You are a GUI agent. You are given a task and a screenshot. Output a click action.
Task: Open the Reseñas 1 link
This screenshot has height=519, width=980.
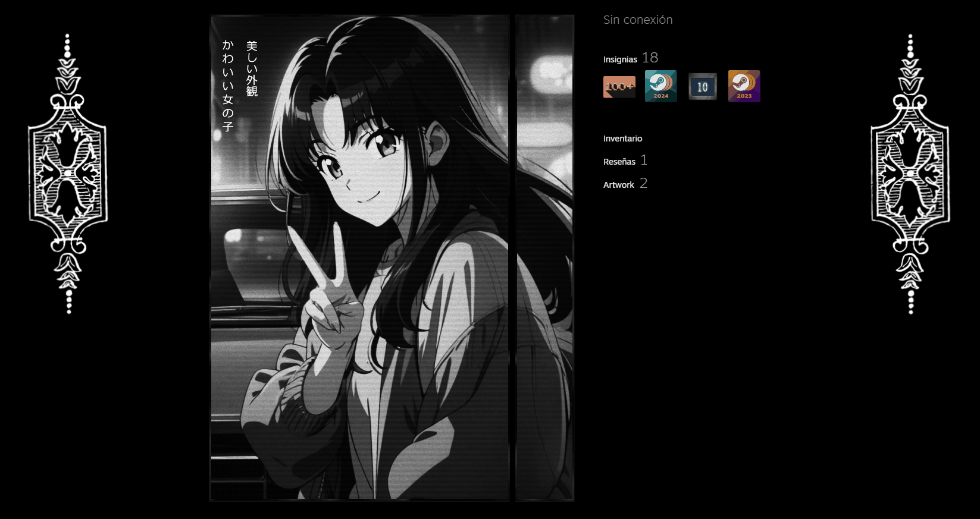pos(625,161)
